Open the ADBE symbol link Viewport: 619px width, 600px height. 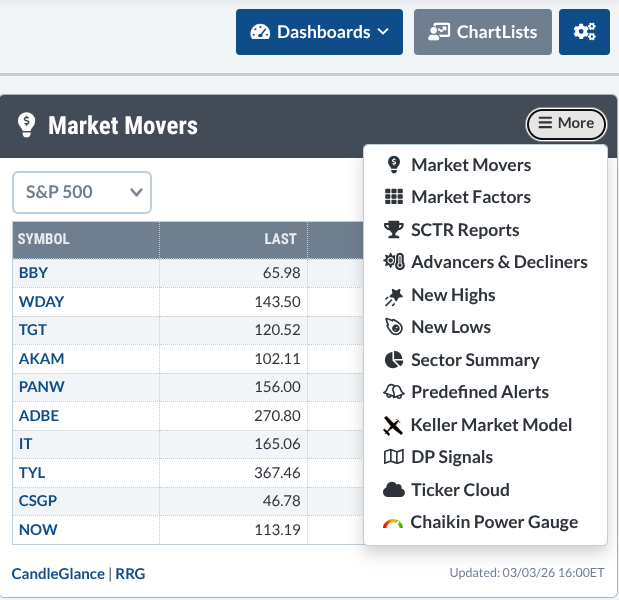click(39, 416)
